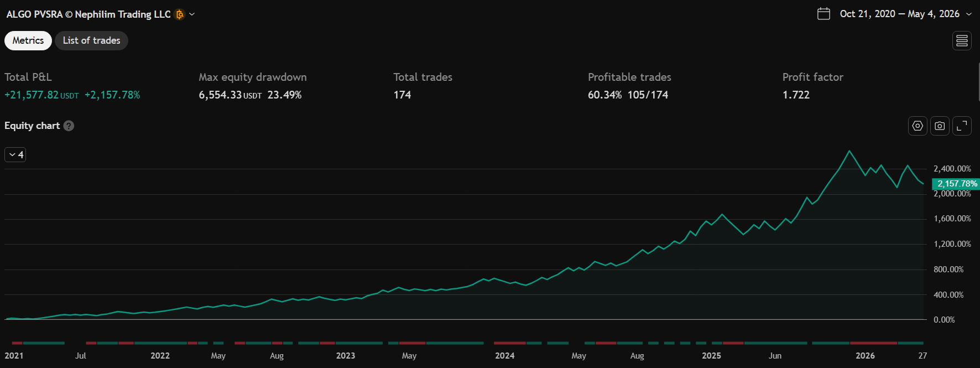Switch to the List of trades tab

(x=91, y=40)
